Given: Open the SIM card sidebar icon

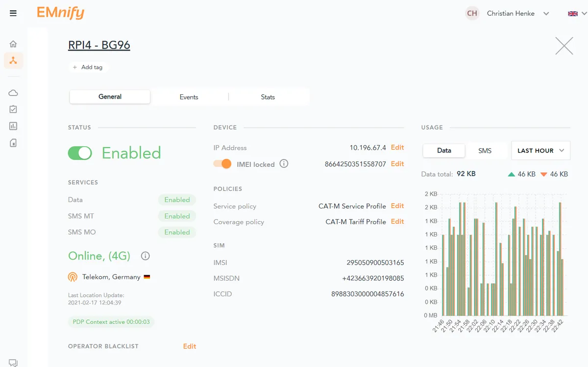Looking at the screenshot, I should pyautogui.click(x=13, y=143).
